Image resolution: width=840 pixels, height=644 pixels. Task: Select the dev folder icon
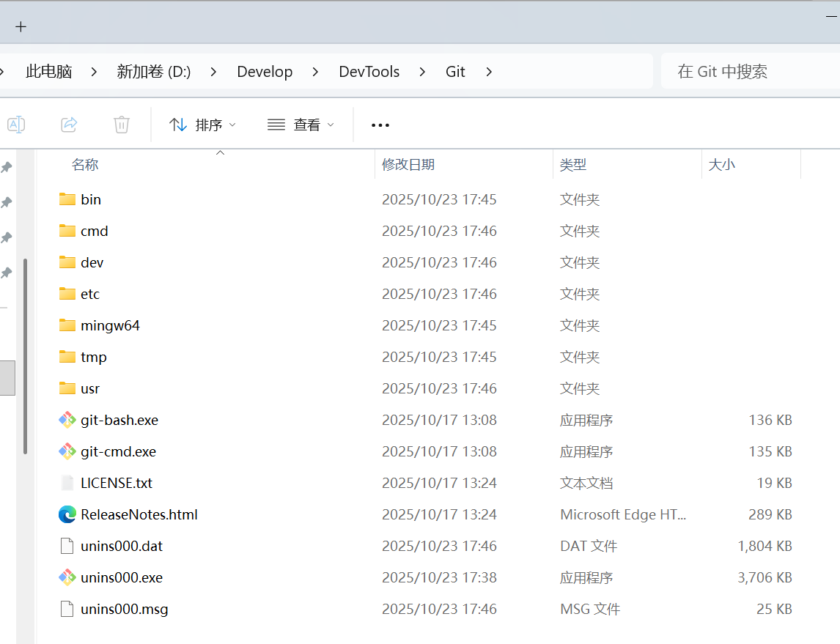pyautogui.click(x=67, y=262)
